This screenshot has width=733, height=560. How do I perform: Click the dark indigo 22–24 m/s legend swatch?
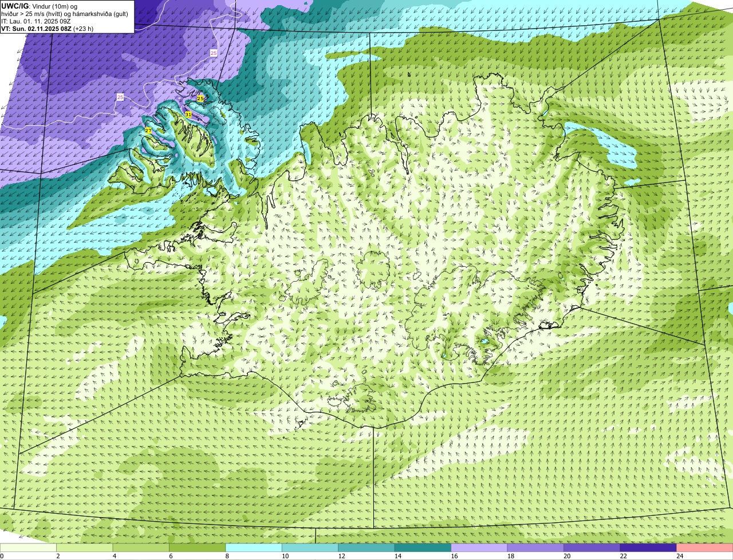click(x=648, y=548)
